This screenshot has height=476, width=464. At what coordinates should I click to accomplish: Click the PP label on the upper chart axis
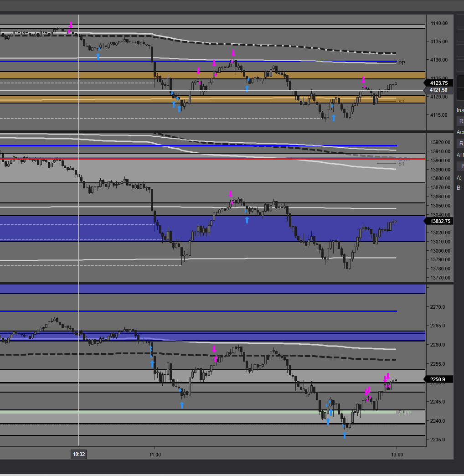tap(402, 63)
